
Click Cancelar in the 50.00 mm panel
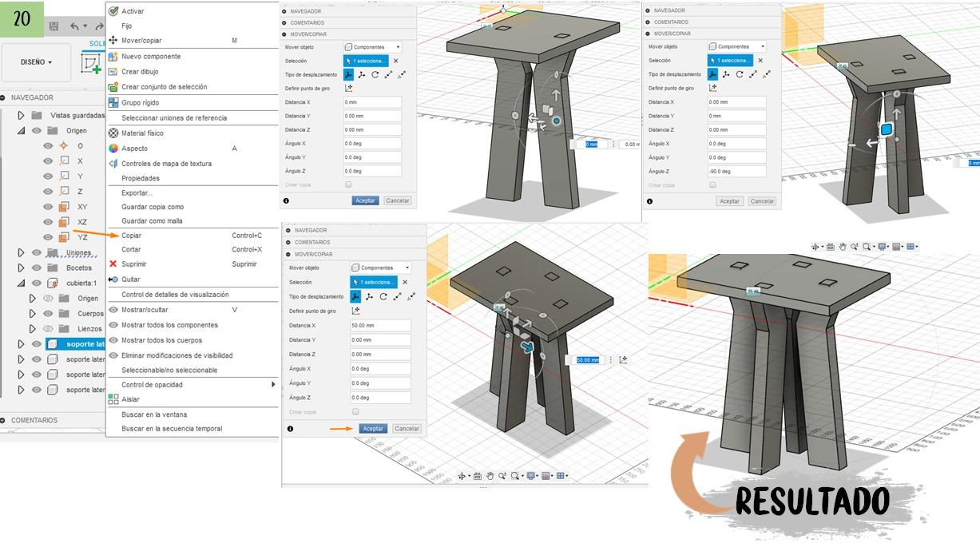[407, 429]
